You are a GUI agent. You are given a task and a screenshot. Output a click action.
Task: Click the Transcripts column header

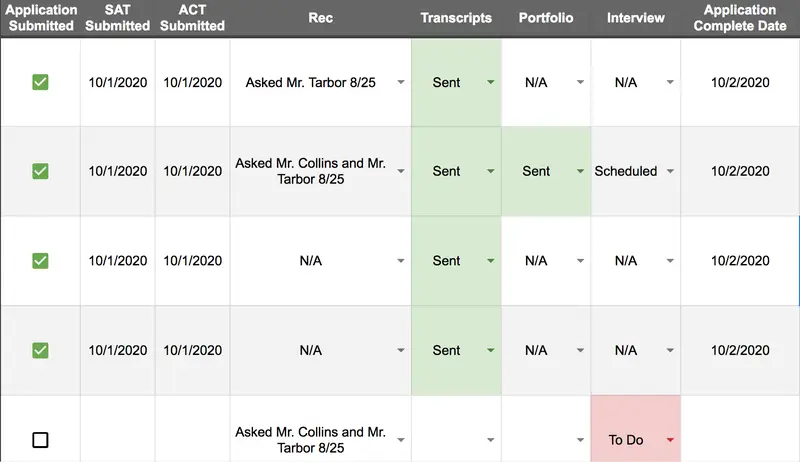(x=456, y=19)
